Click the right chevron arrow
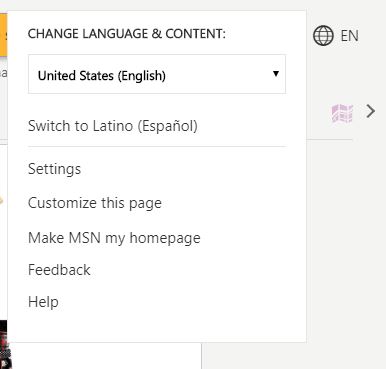The width and height of the screenshot is (386, 369). pyautogui.click(x=370, y=111)
